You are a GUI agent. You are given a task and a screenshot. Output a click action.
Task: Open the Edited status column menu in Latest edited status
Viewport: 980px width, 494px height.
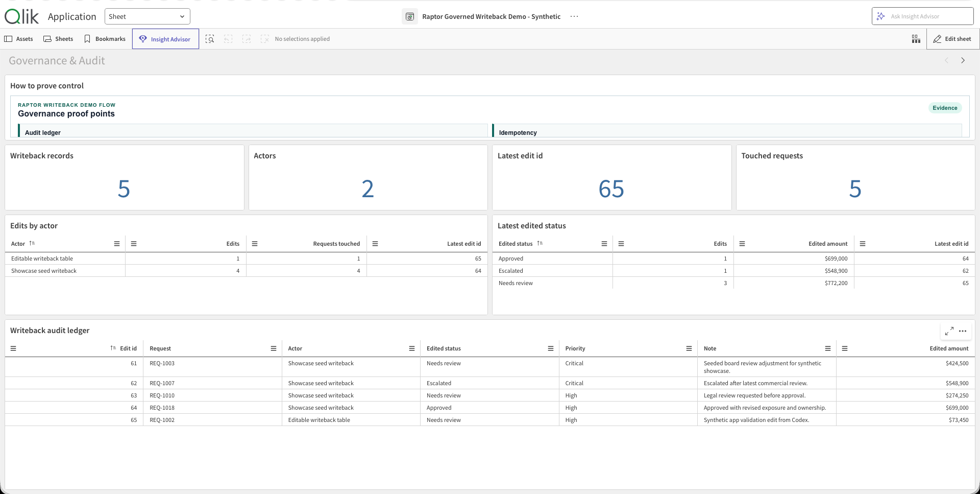click(604, 244)
